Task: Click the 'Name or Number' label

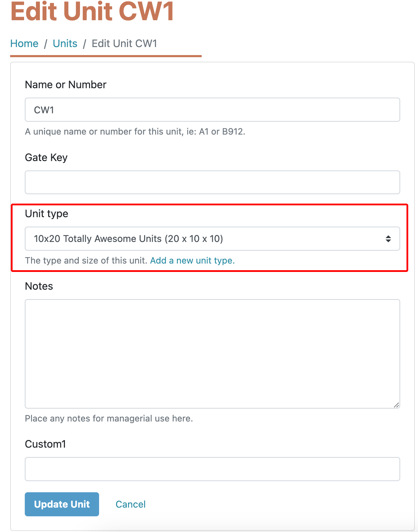Action: pyautogui.click(x=66, y=85)
